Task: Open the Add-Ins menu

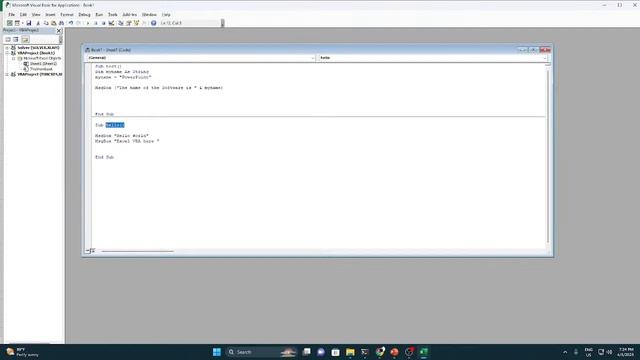Action: 129,15
